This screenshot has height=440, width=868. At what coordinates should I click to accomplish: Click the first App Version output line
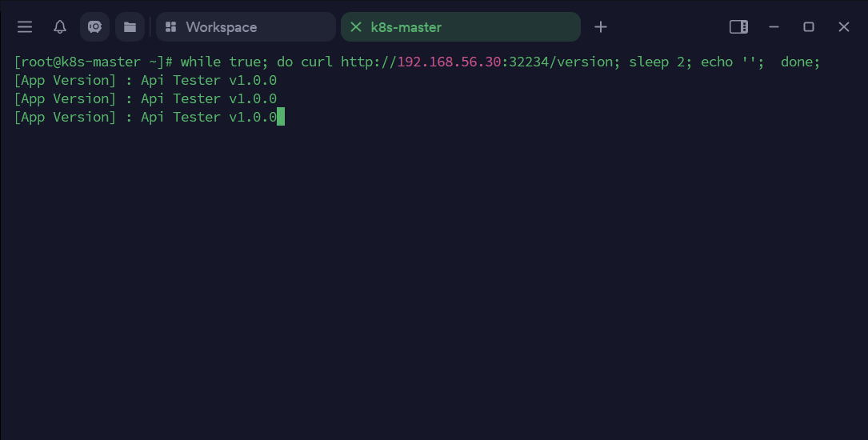(146, 80)
